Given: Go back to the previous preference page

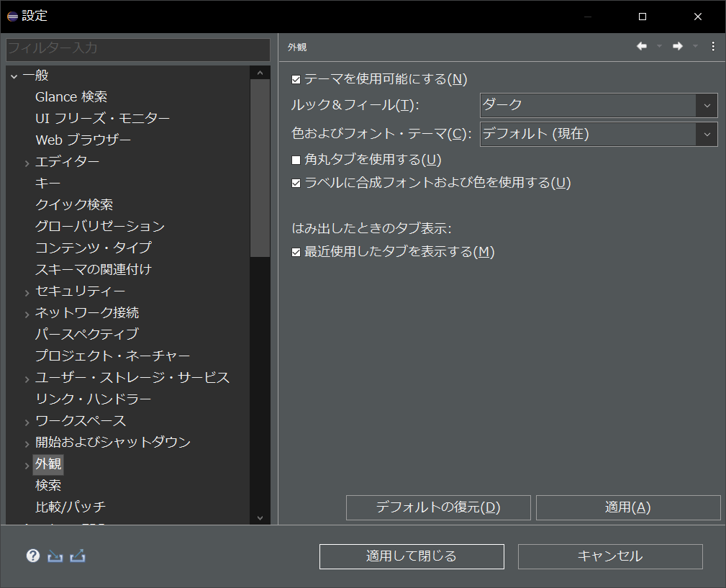Looking at the screenshot, I should click(641, 45).
